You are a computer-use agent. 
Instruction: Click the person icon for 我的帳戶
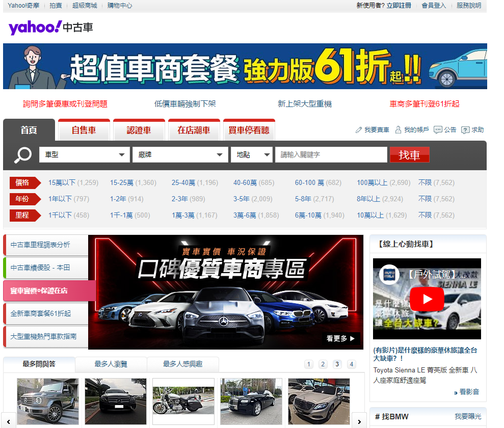(x=398, y=130)
